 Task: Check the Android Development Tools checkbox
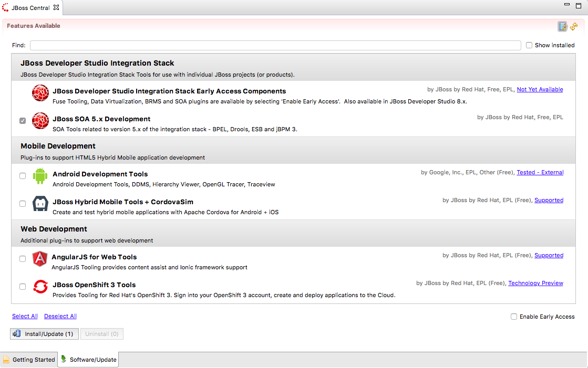point(22,175)
